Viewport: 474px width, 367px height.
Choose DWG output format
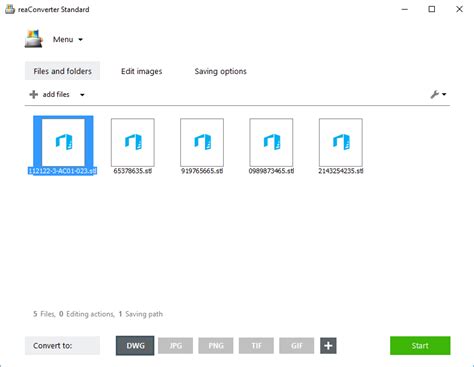tap(135, 346)
